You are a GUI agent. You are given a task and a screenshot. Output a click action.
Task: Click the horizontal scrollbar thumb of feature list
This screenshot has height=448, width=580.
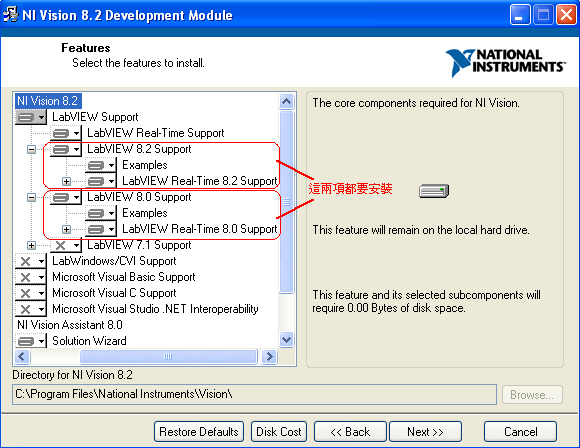(x=168, y=357)
